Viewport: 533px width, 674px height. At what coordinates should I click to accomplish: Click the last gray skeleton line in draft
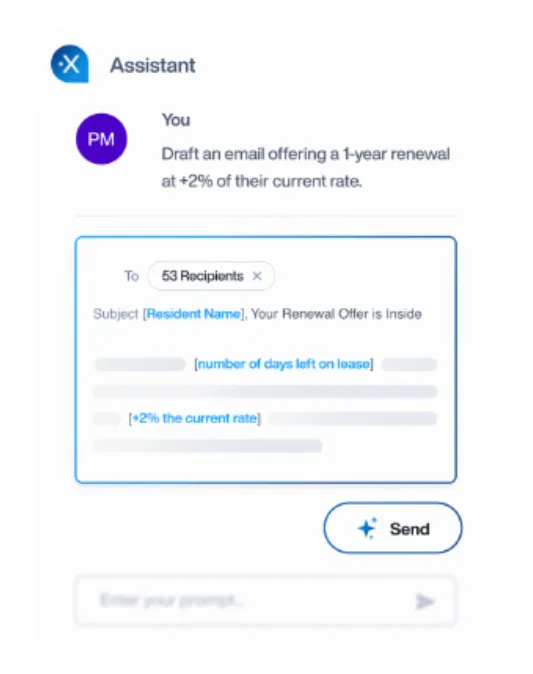[208, 446]
